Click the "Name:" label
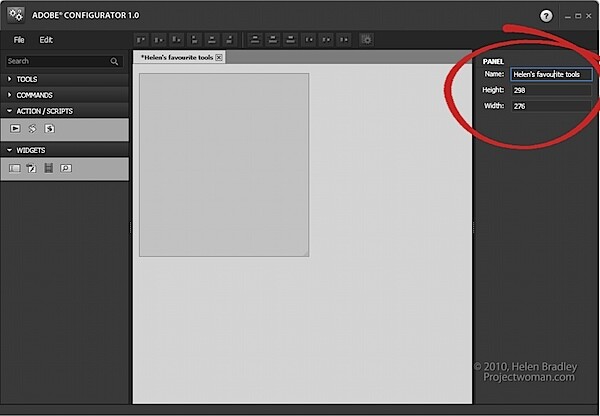600x416 pixels. coord(494,74)
